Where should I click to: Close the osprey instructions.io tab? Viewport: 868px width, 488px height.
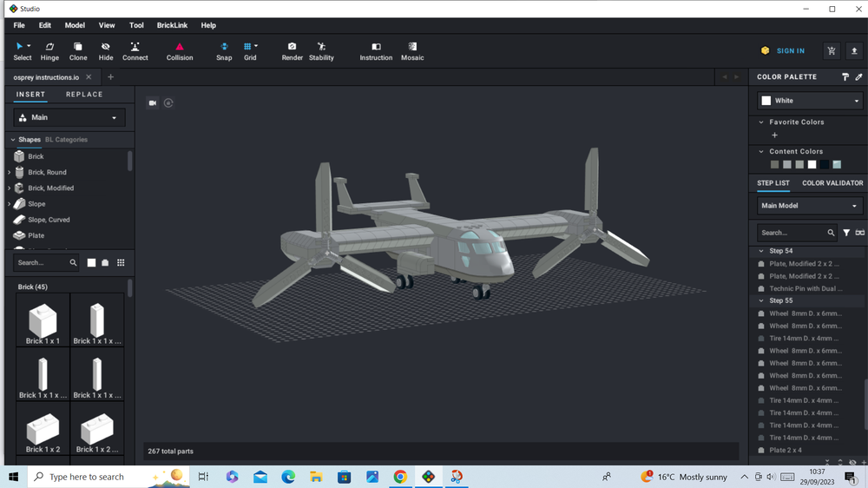pyautogui.click(x=89, y=77)
